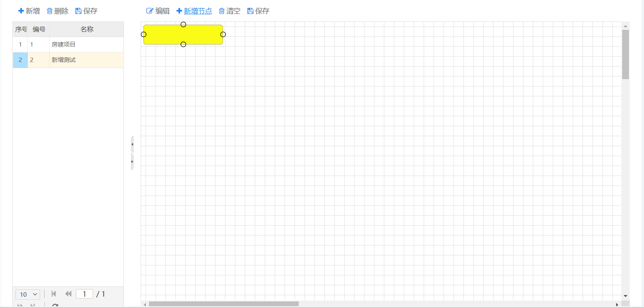Clear the canvas with 清空
The image size is (644, 307).
pyautogui.click(x=230, y=11)
